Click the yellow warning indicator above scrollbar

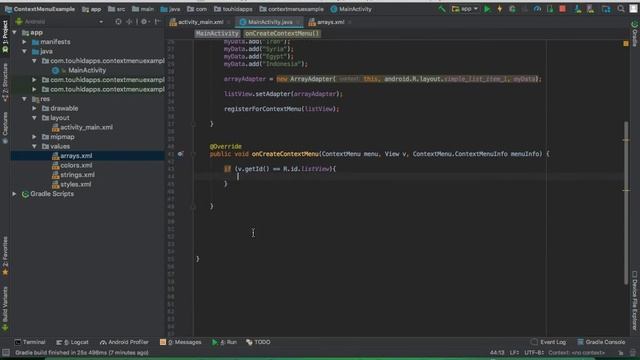tap(626, 43)
